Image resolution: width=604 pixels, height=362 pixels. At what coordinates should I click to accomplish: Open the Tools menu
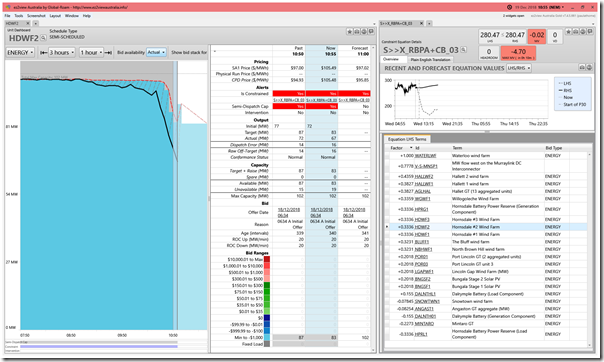18,16
